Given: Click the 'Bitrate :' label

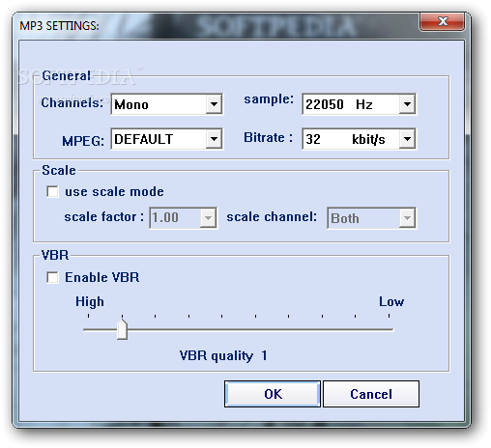Looking at the screenshot, I should coord(268,137).
